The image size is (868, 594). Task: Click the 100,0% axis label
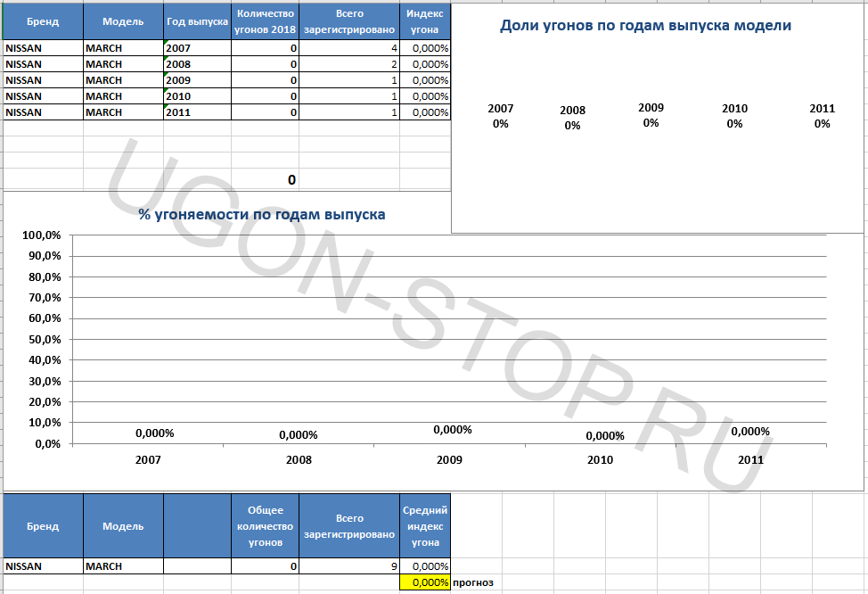point(42,235)
